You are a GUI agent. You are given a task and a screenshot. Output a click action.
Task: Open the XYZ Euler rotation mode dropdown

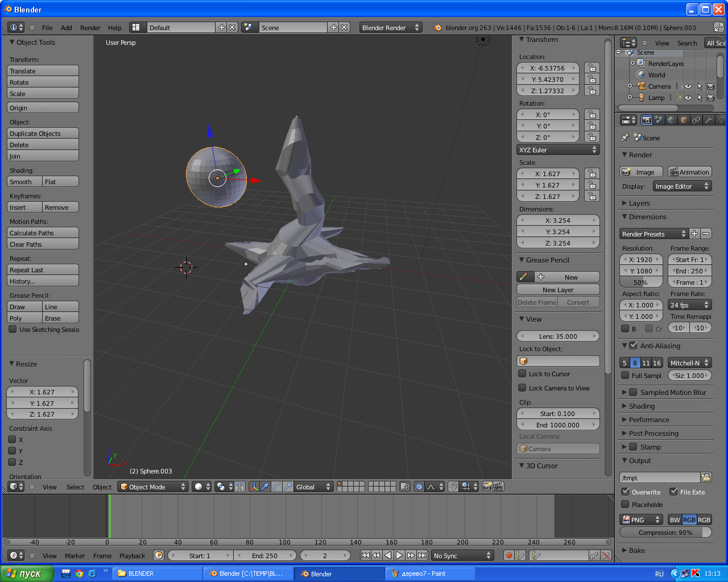tap(558, 149)
